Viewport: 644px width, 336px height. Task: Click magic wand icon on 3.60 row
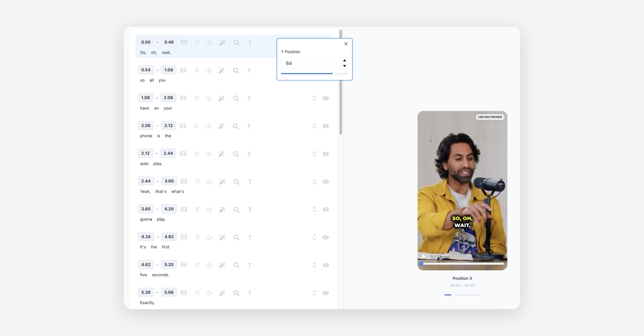tap(222, 210)
